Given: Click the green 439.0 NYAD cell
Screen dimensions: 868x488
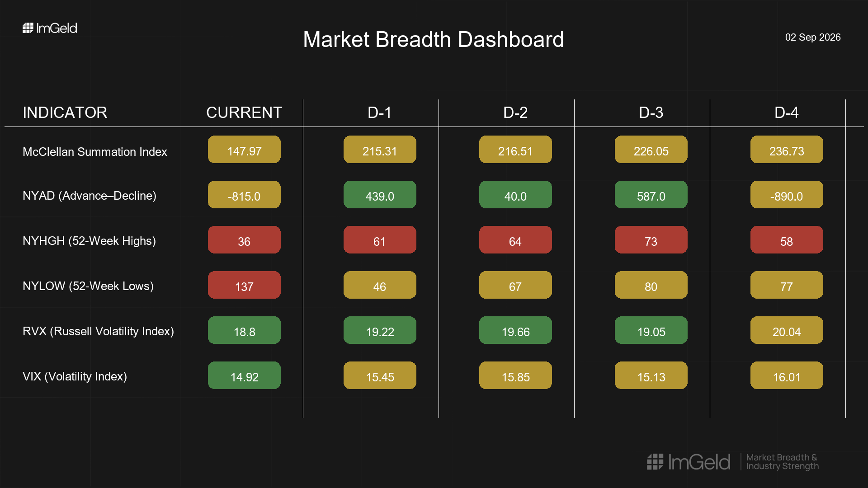Looking at the screenshot, I should pos(380,195).
